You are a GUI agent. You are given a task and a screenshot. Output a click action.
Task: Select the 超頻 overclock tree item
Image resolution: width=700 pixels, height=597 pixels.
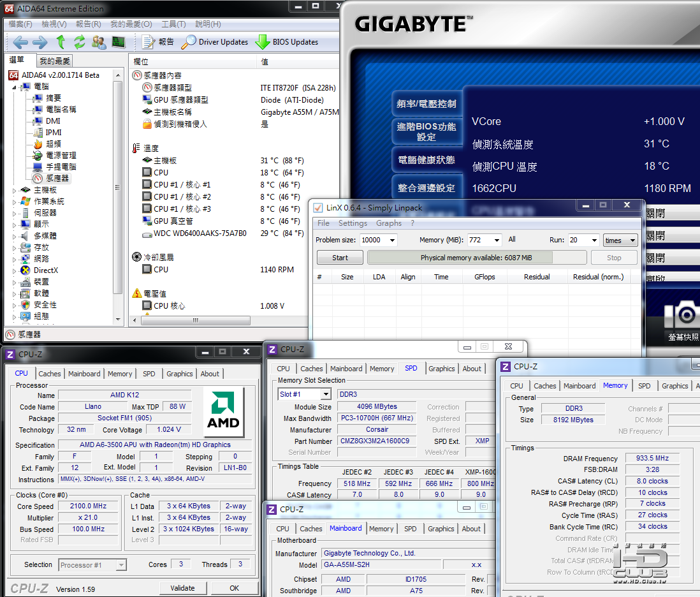click(x=53, y=144)
